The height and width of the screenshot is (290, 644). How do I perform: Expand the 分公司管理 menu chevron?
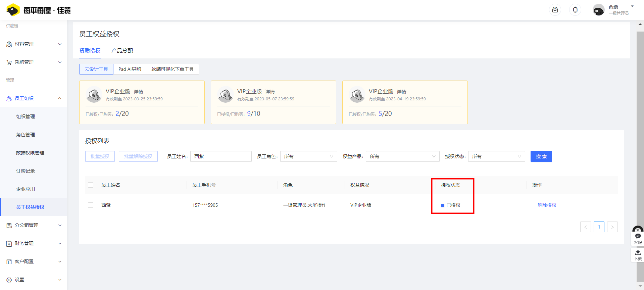(60, 226)
